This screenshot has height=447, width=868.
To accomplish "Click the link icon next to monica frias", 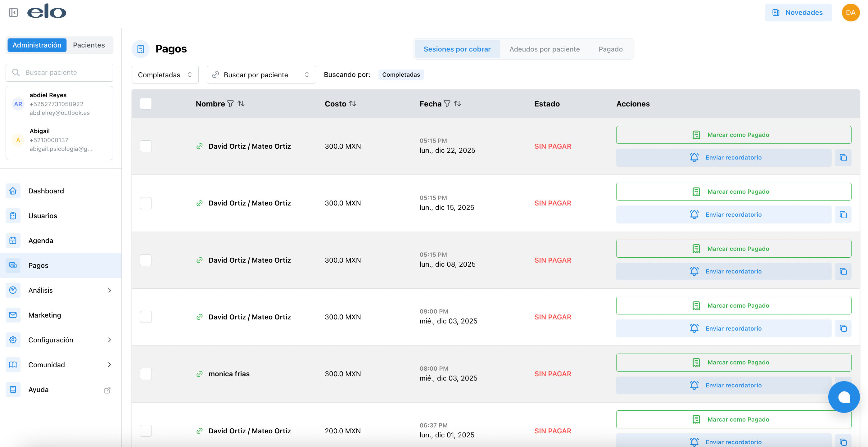I will [200, 374].
